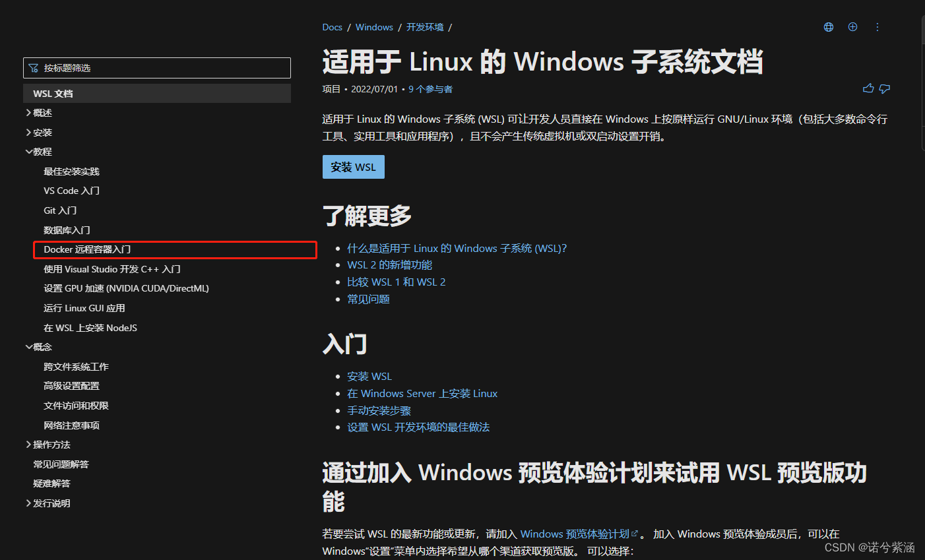Click the 9 个参与者 contributors link
Screen dimensions: 925x560
coord(430,89)
